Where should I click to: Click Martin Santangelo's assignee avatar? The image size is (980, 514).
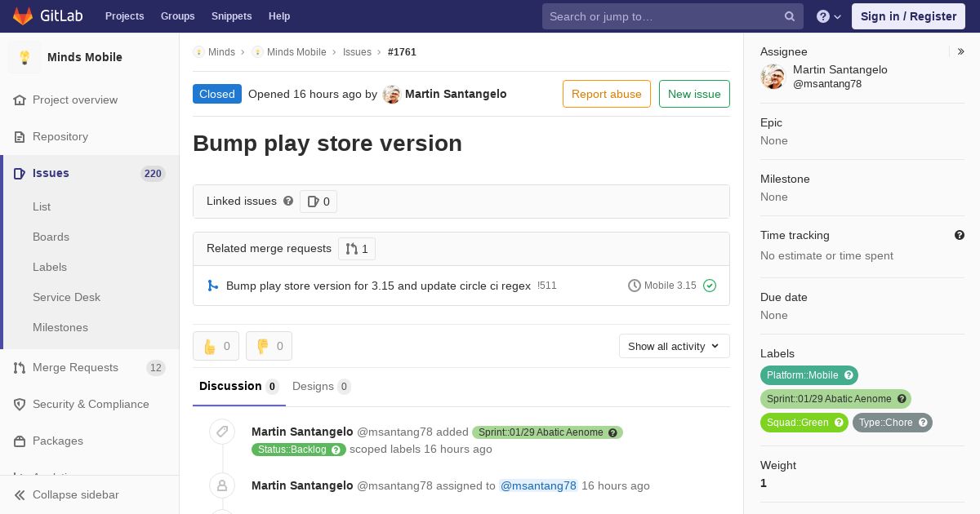pyautogui.click(x=773, y=77)
